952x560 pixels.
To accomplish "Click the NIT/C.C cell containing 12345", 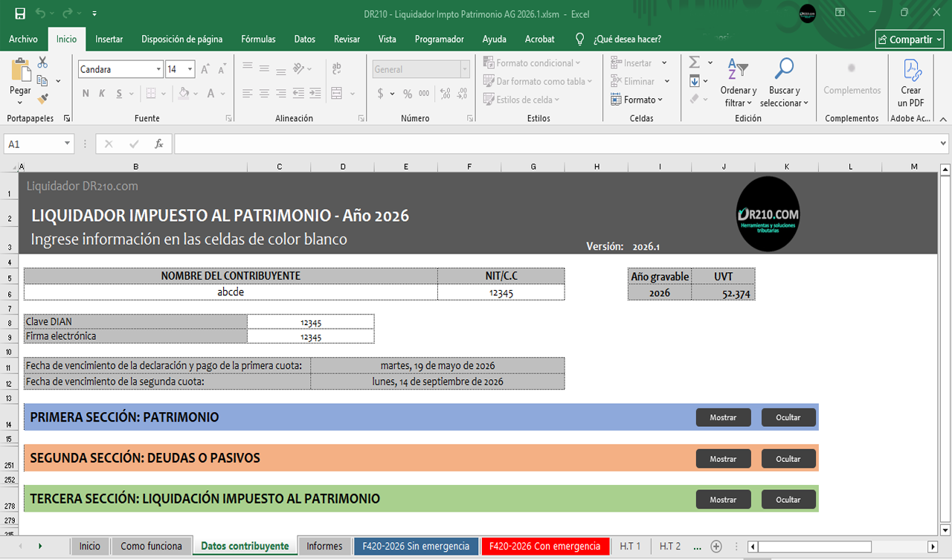I will 501,293.
